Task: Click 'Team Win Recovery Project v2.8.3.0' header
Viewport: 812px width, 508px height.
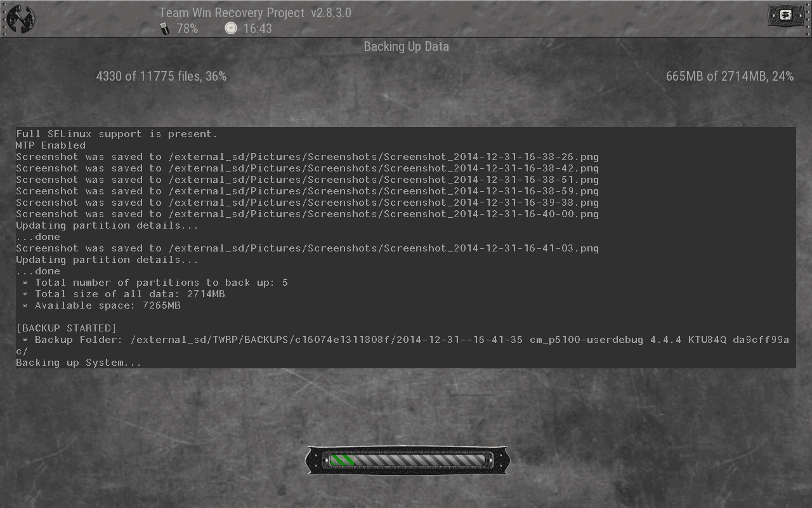Action: tap(255, 13)
